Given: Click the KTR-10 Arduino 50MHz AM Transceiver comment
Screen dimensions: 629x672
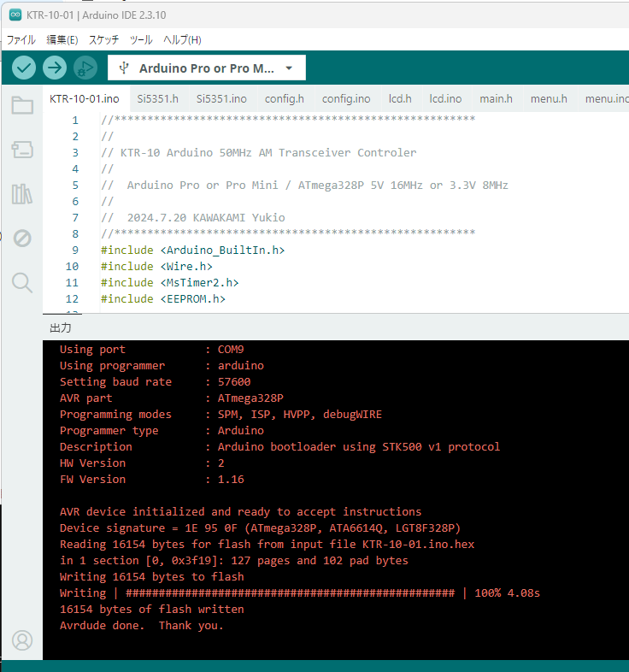Looking at the screenshot, I should [x=259, y=153].
